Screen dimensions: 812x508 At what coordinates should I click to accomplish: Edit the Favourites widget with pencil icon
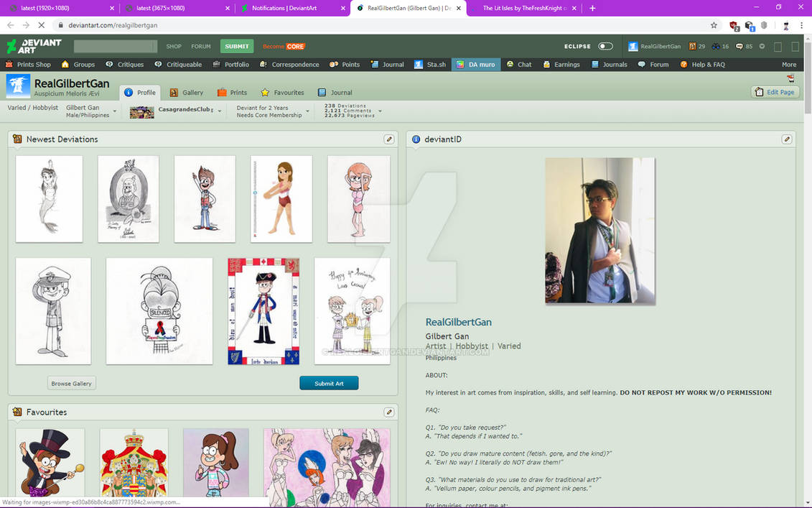(x=389, y=412)
